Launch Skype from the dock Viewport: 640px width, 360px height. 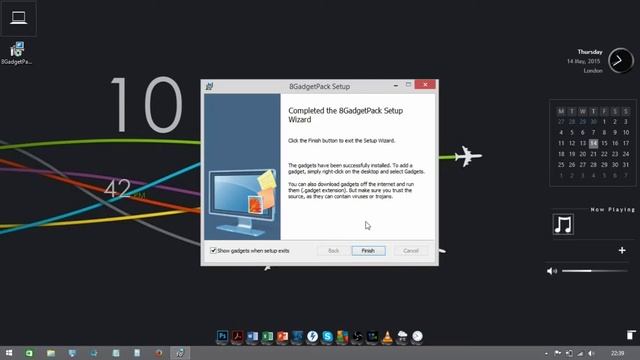click(x=327, y=336)
